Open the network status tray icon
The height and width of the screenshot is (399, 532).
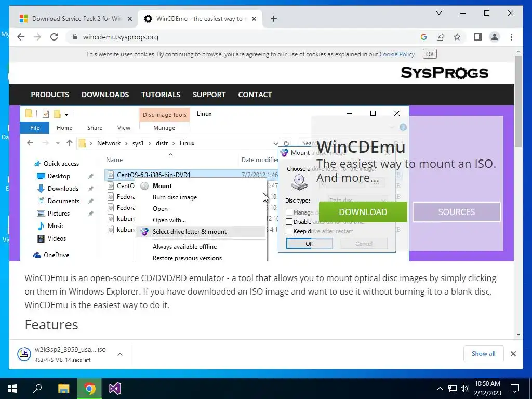click(453, 389)
